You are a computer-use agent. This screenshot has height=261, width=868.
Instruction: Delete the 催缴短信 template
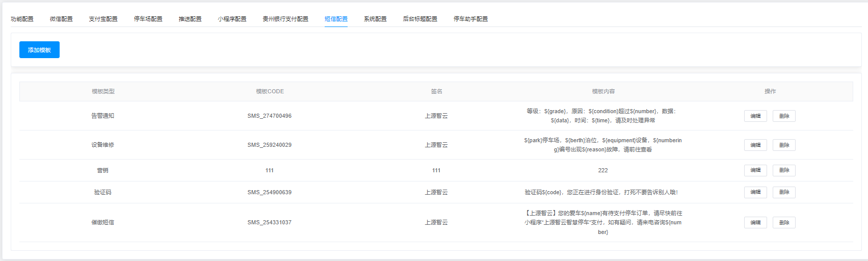pyautogui.click(x=784, y=223)
